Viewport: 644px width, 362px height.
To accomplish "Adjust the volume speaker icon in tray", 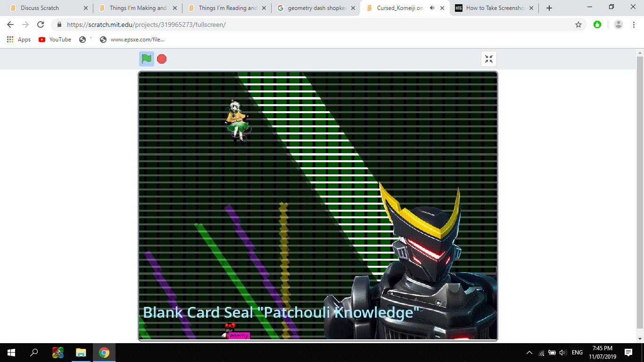I will coord(563,353).
